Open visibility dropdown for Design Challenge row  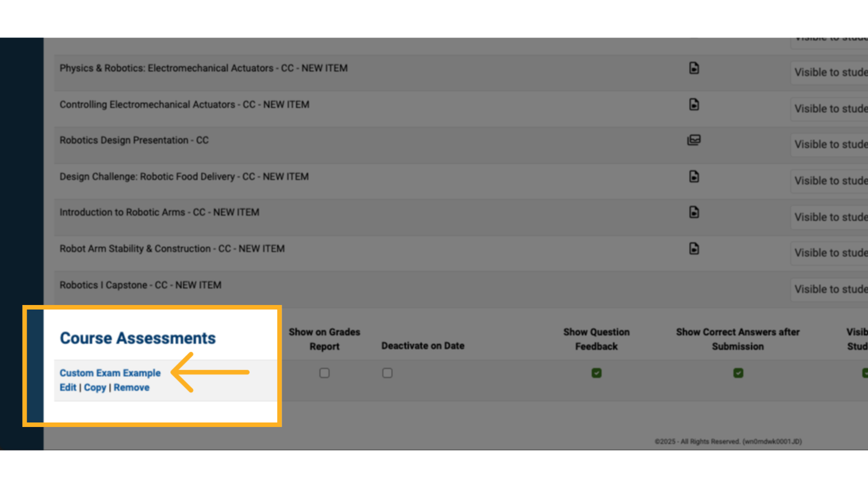point(829,181)
